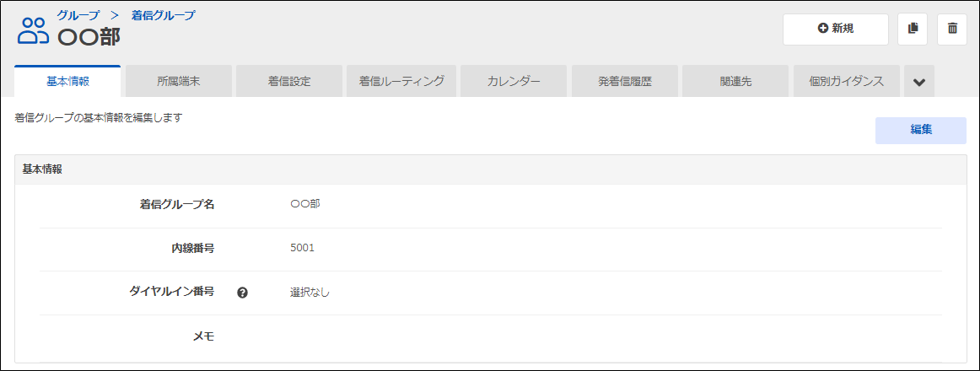The height and width of the screenshot is (371, 980).
Task: Click the グループ breadcrumb link
Action: [x=78, y=15]
